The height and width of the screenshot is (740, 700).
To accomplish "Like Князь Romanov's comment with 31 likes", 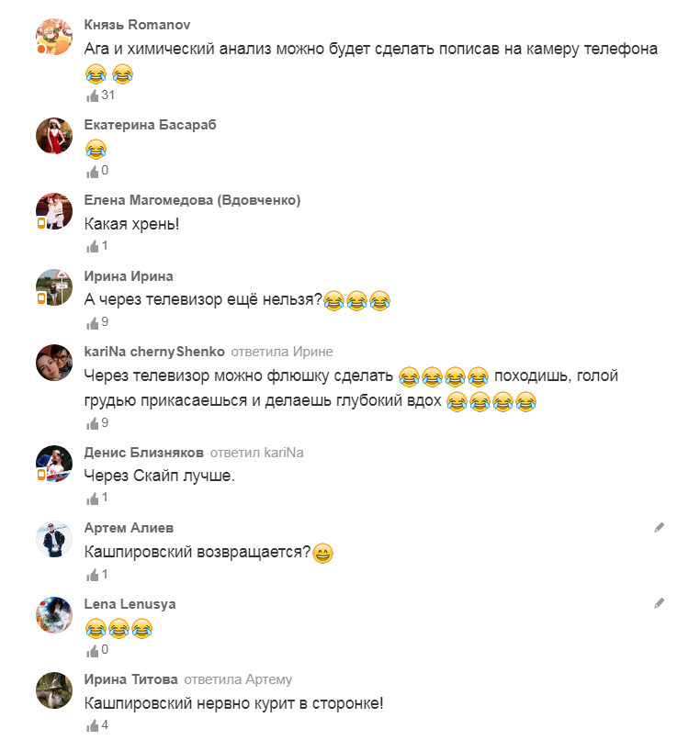I will [x=92, y=95].
